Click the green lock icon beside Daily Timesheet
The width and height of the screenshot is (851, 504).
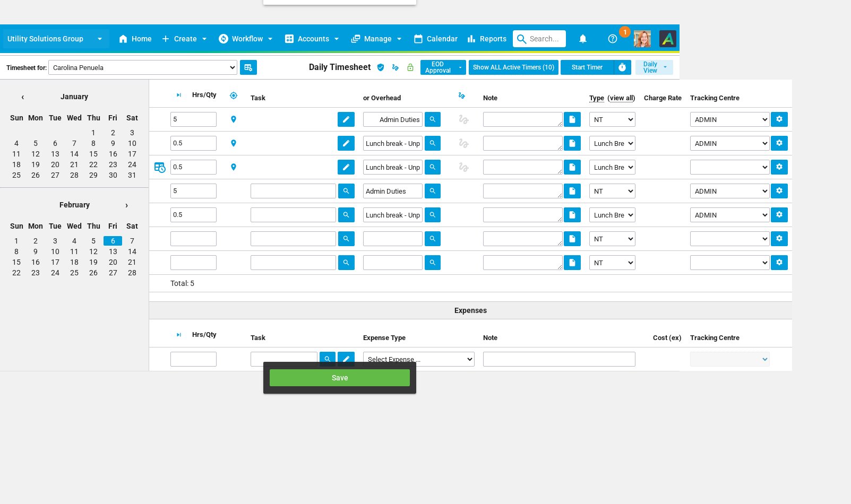pyautogui.click(x=410, y=67)
